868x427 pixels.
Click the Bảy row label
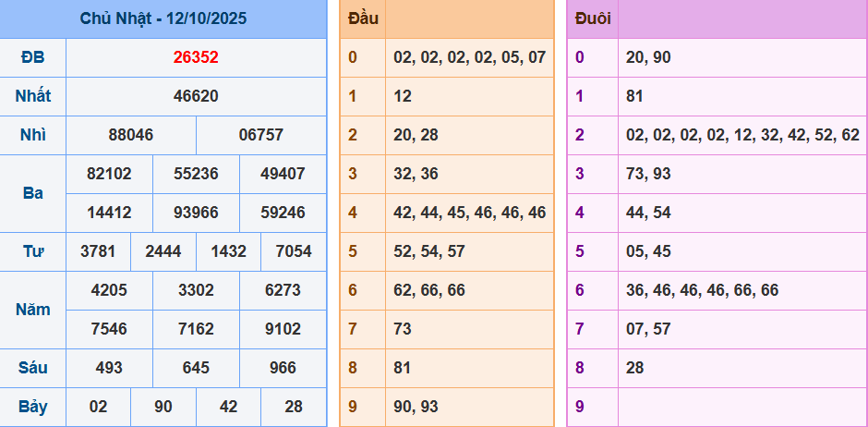point(33,407)
